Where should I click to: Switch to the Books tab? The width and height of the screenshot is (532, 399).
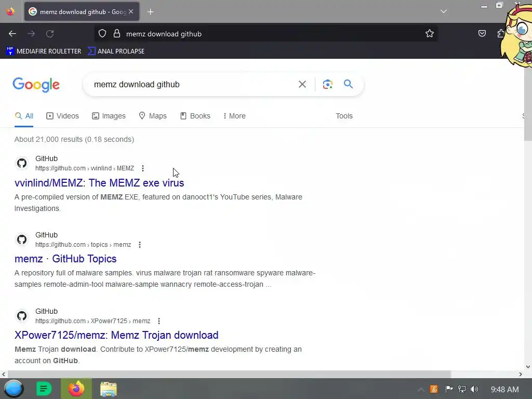[x=195, y=116]
